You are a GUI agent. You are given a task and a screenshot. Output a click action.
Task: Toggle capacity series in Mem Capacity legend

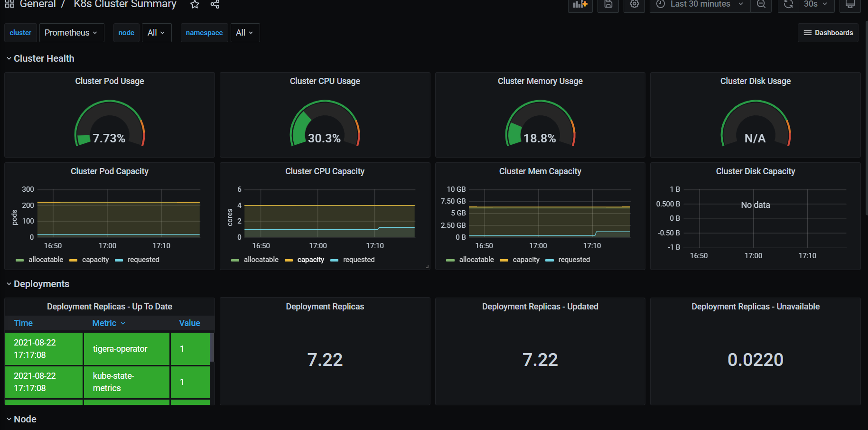point(526,260)
